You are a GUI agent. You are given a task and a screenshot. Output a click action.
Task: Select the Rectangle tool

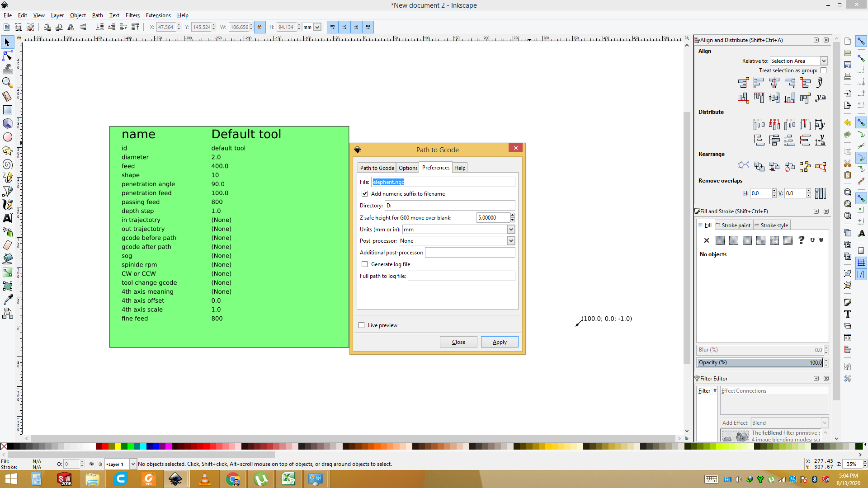pyautogui.click(x=8, y=110)
